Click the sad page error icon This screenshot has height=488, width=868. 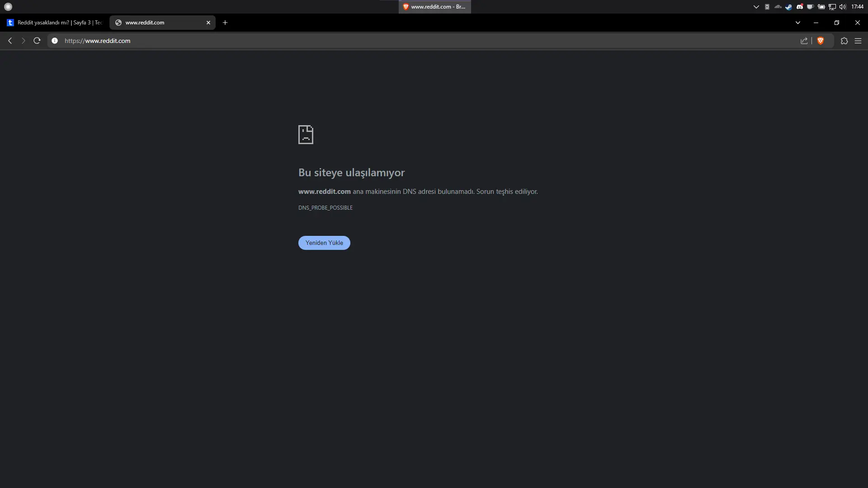coord(306,135)
